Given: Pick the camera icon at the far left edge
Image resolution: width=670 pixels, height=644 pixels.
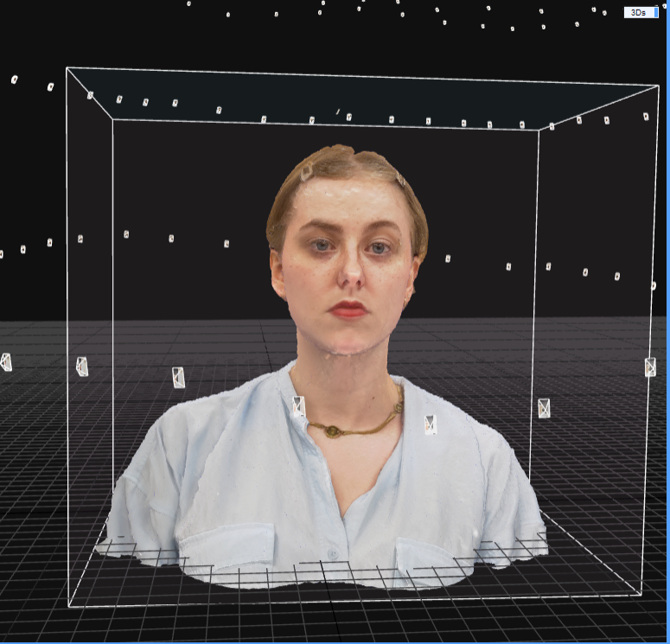Looking at the screenshot, I should (5, 361).
